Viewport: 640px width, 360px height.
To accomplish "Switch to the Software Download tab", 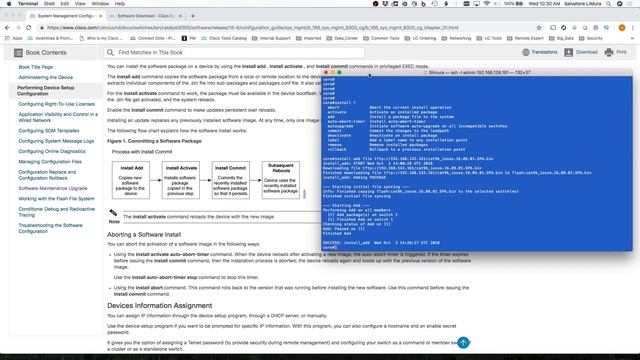I will coord(145,16).
